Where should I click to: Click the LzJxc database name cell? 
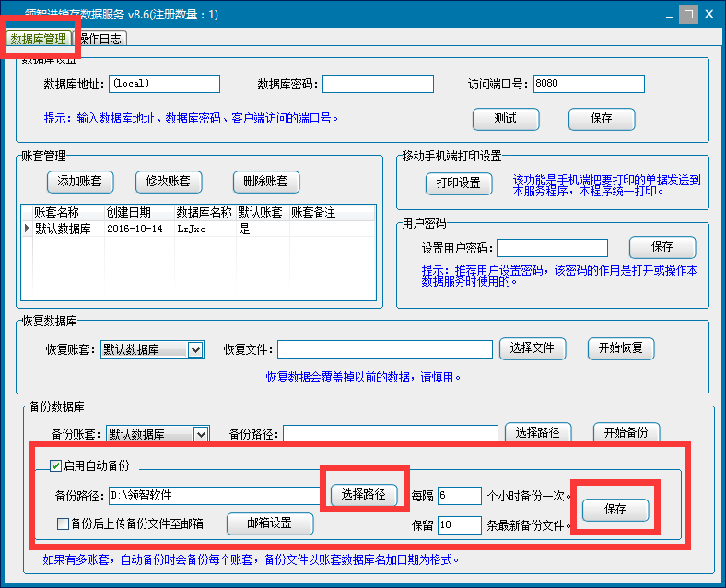coord(205,229)
